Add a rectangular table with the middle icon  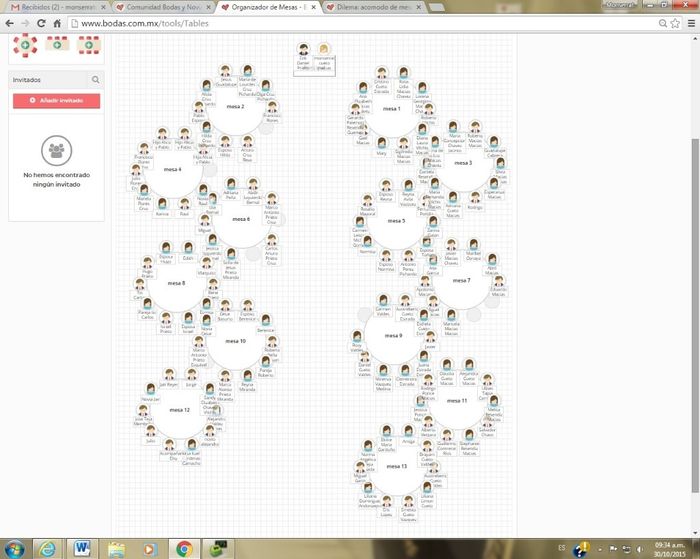click(57, 44)
